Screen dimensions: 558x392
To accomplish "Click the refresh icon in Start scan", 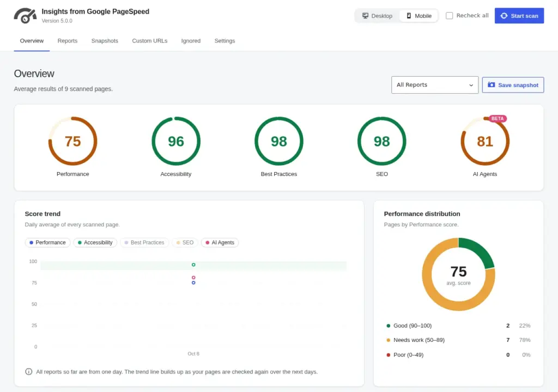I will tap(504, 16).
